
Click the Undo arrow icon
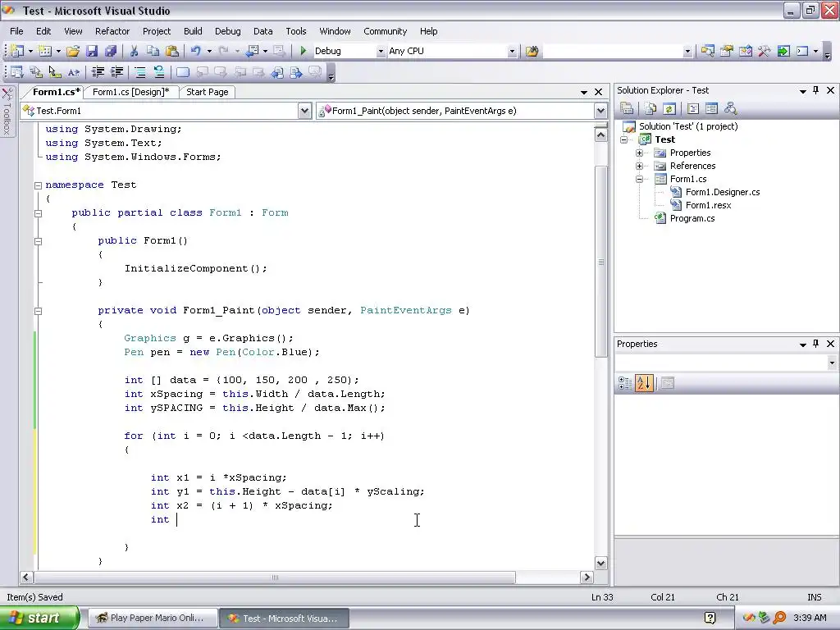195,51
